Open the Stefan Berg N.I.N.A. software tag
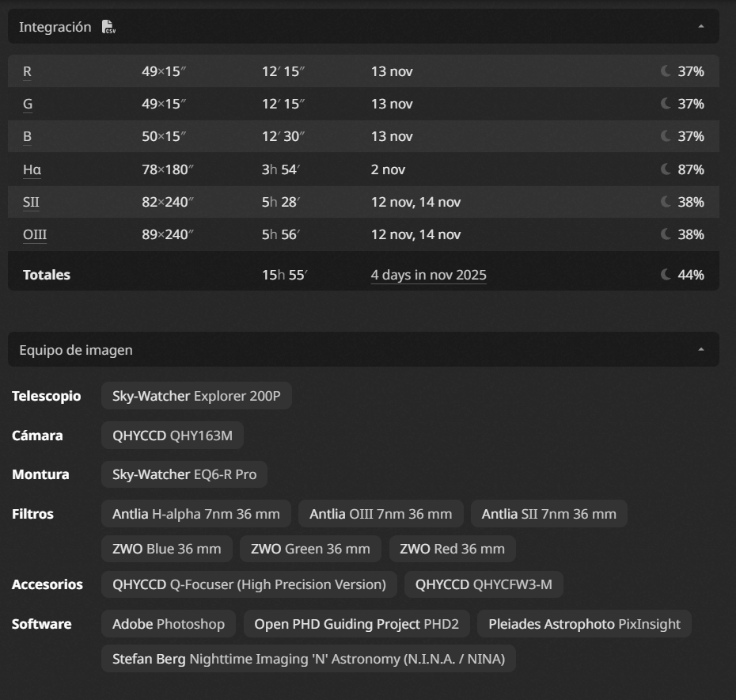 tap(309, 658)
